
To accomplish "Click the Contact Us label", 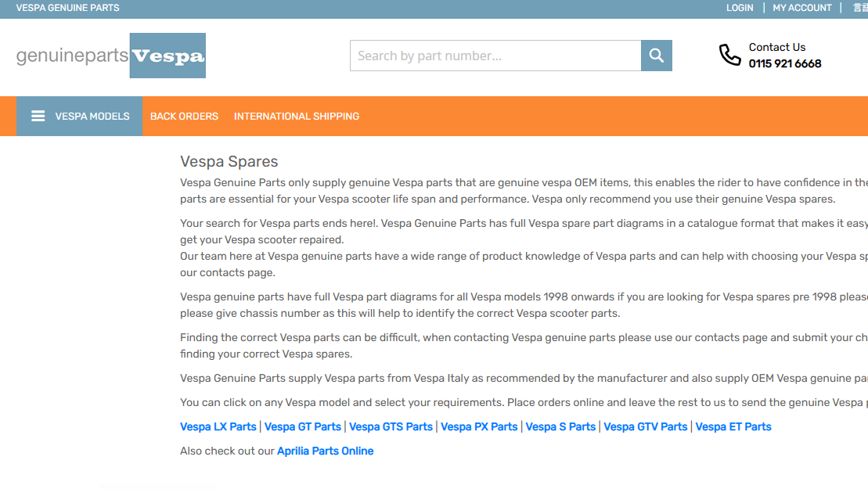I will (x=776, y=47).
